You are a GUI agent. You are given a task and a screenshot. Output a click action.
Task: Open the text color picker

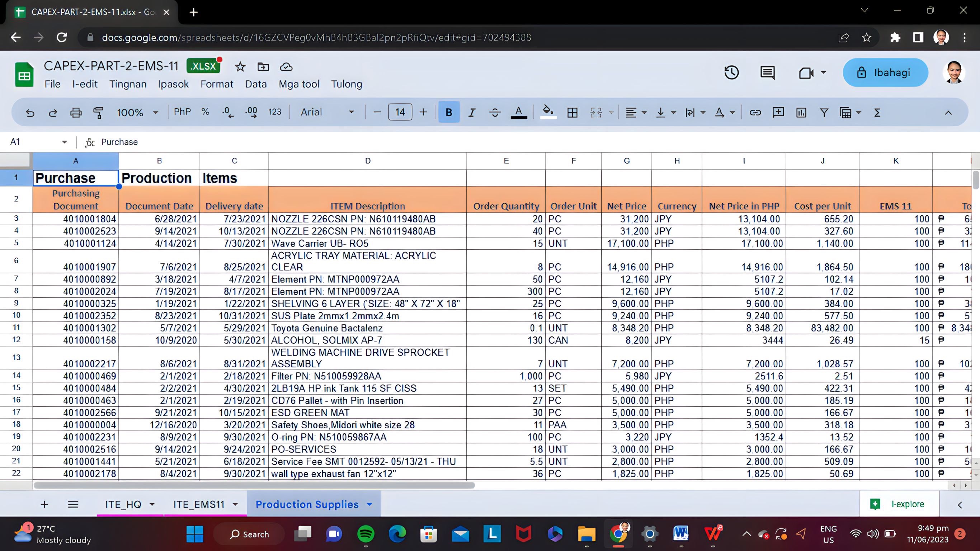(x=519, y=112)
